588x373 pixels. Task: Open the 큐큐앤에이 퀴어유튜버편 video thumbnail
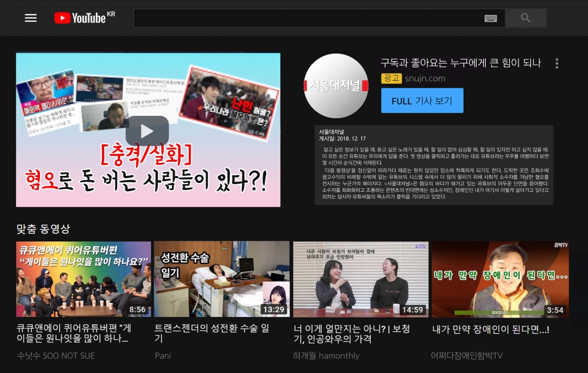pyautogui.click(x=84, y=279)
